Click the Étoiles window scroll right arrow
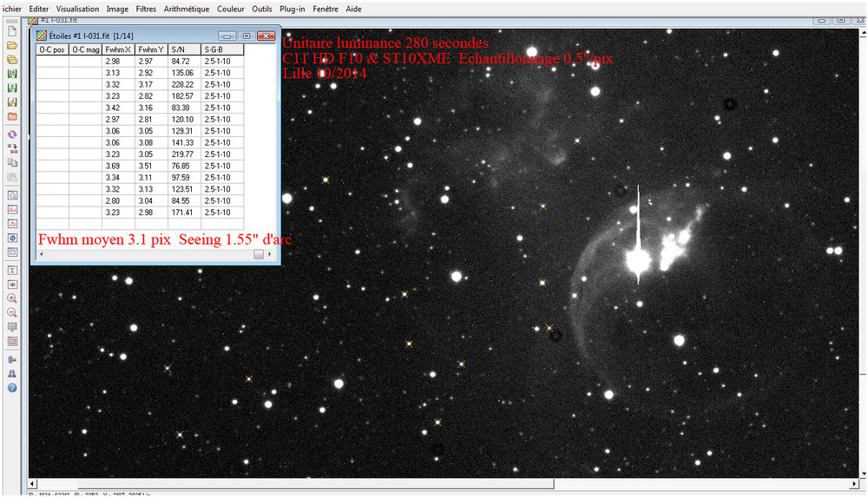 tap(270, 254)
